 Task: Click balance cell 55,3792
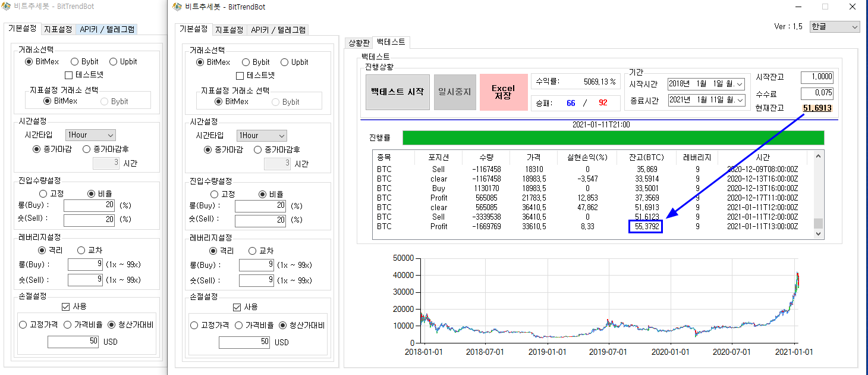[646, 226]
